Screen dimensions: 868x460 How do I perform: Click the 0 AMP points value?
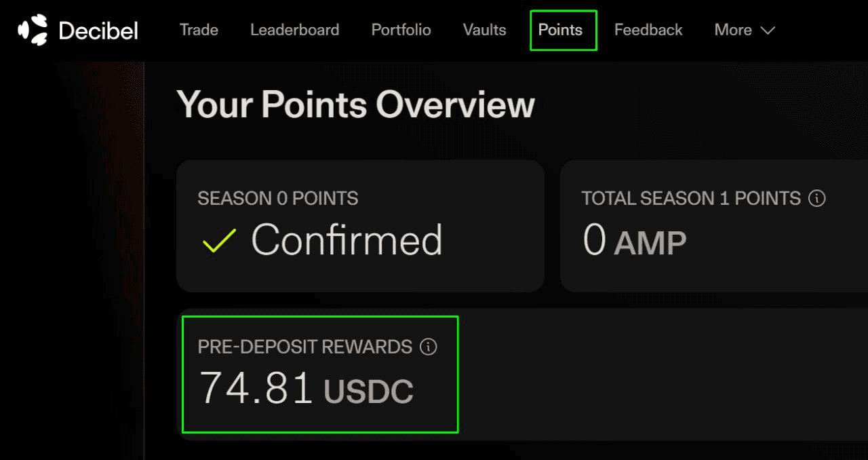point(634,241)
